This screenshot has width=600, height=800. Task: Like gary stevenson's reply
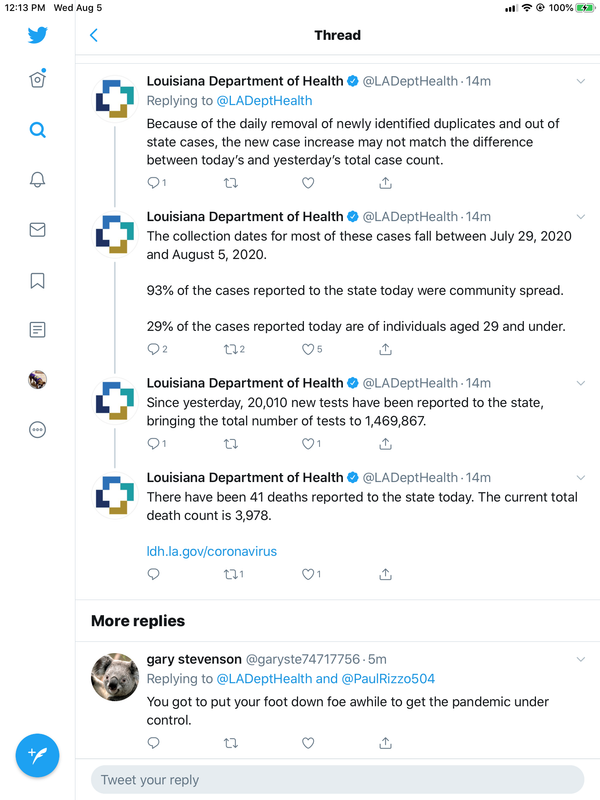click(308, 743)
